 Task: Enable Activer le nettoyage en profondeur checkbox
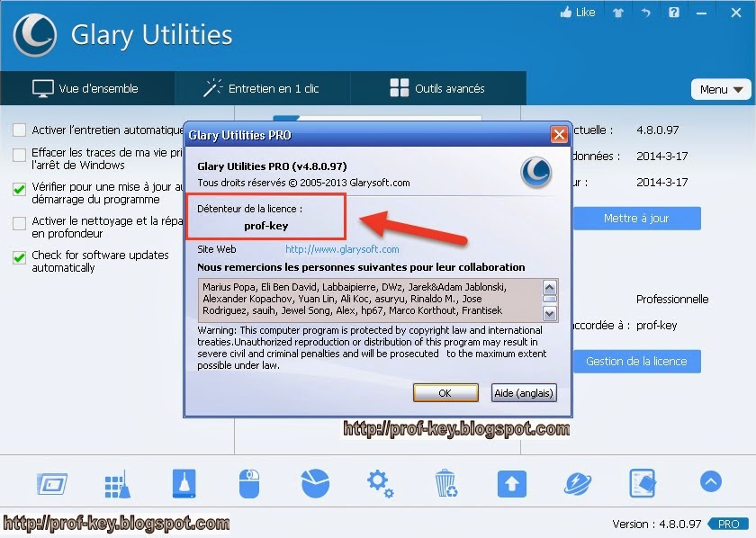point(19,223)
